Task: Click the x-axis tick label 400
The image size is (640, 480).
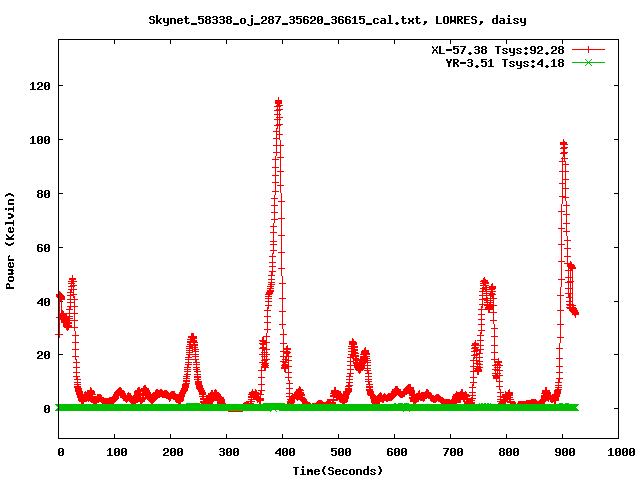Action: [x=284, y=452]
